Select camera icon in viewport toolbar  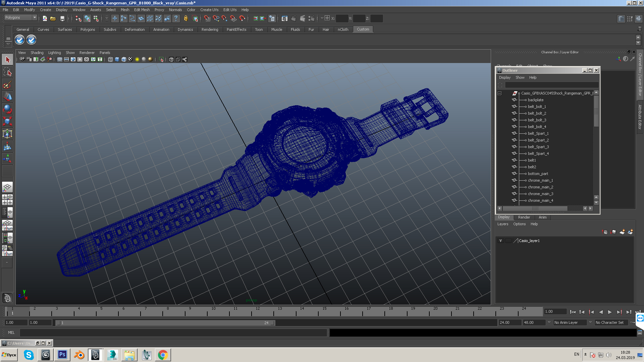(22, 59)
